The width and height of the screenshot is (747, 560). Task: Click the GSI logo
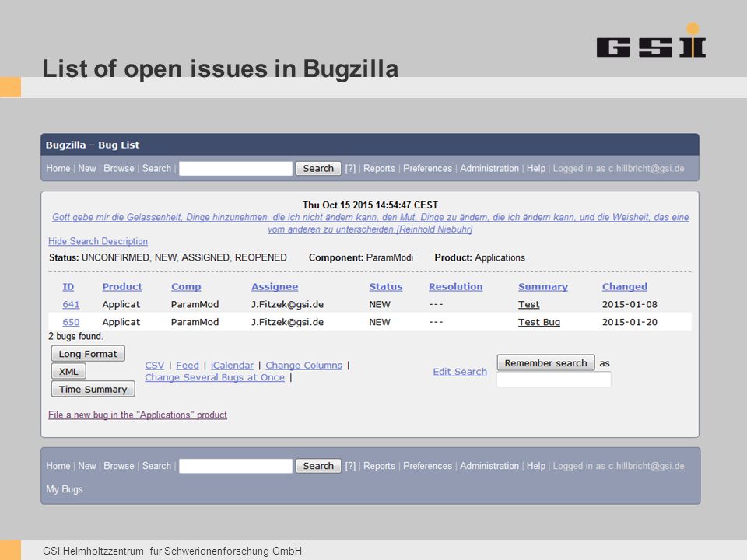651,40
